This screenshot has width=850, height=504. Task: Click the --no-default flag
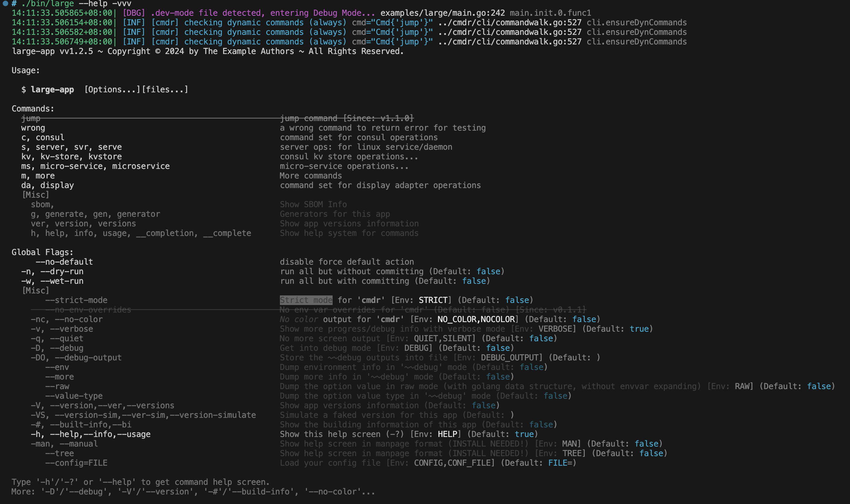click(x=64, y=262)
